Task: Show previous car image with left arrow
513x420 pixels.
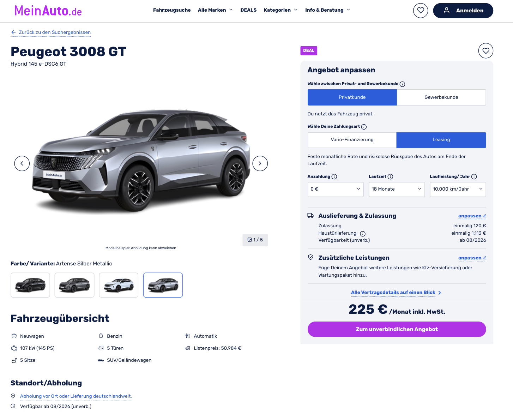Action: 22,163
